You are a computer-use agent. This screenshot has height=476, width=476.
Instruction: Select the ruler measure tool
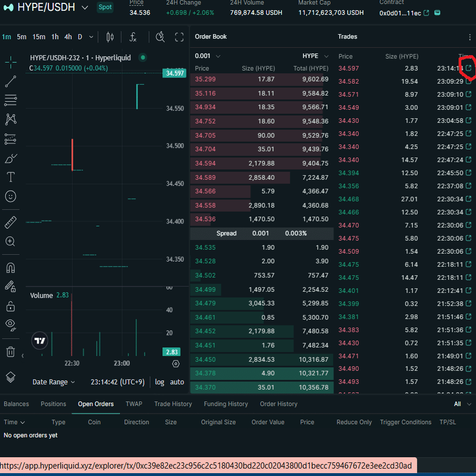11,222
